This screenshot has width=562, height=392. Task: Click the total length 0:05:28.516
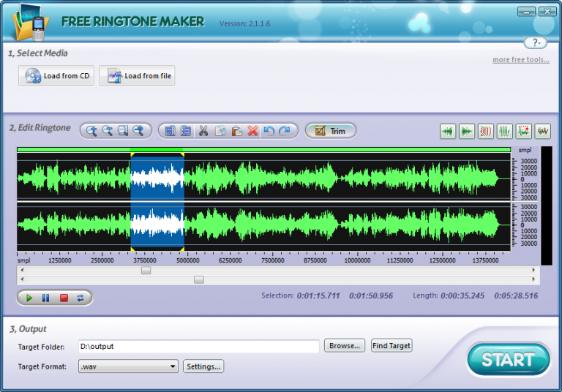pyautogui.click(x=516, y=295)
